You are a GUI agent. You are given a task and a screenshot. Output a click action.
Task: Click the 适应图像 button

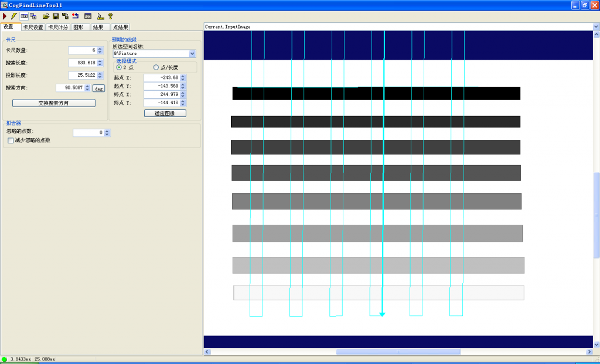pos(165,113)
